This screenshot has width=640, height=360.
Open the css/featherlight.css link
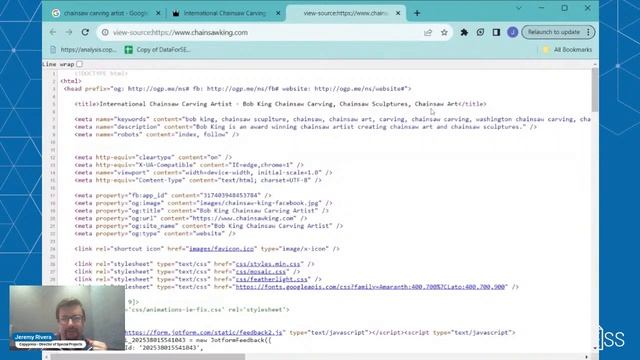[x=271, y=279]
